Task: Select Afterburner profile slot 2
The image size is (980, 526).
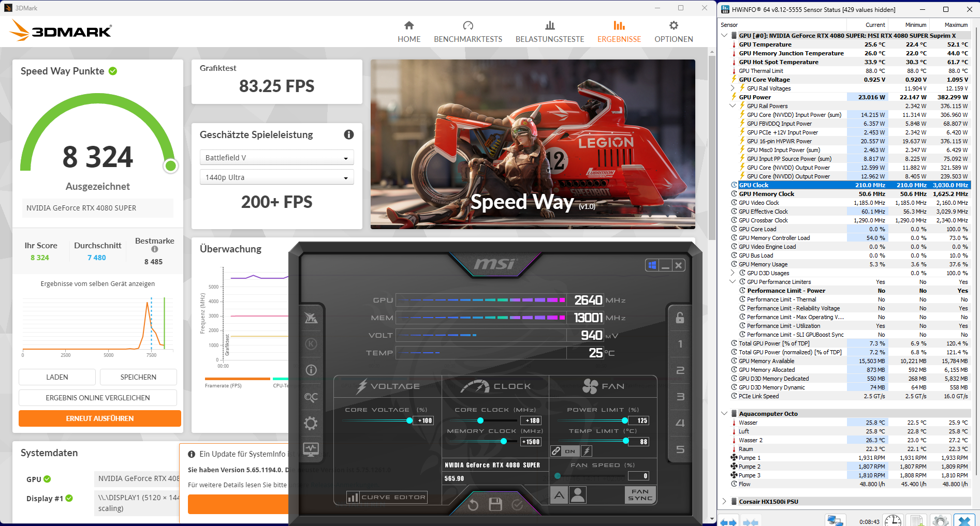Action: pyautogui.click(x=680, y=370)
